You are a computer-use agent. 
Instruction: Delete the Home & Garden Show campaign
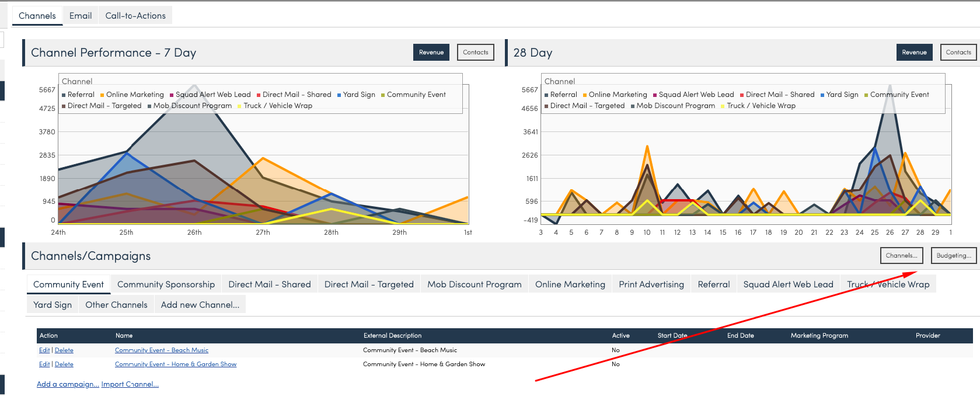(x=64, y=364)
